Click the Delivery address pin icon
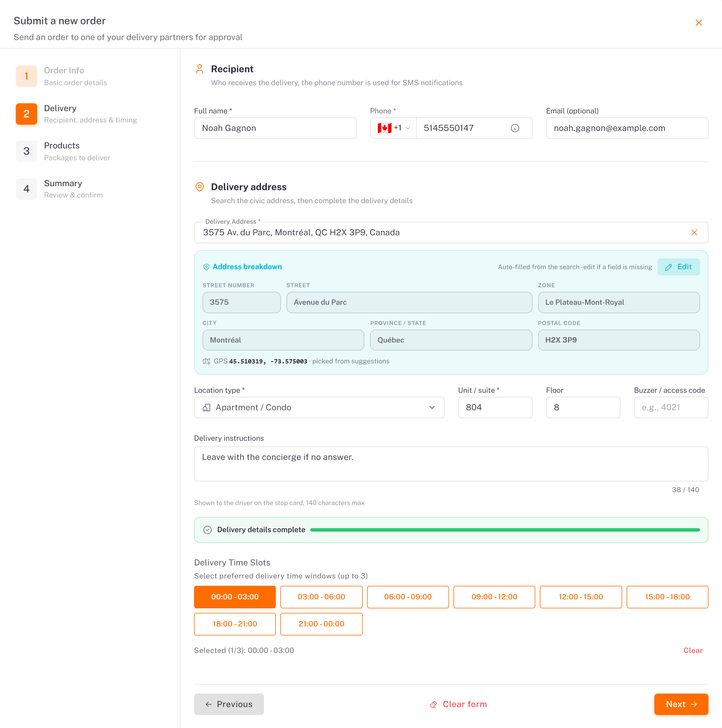Image resolution: width=722 pixels, height=728 pixels. pos(200,187)
